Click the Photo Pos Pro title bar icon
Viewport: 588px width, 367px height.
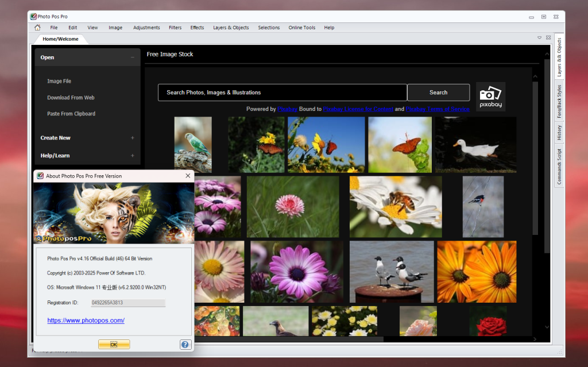click(x=33, y=17)
